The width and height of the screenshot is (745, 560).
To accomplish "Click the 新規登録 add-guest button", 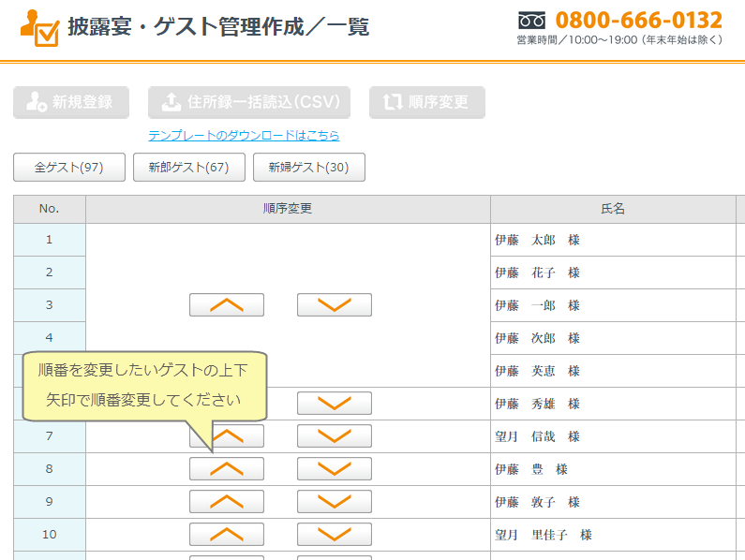I will coord(70,102).
